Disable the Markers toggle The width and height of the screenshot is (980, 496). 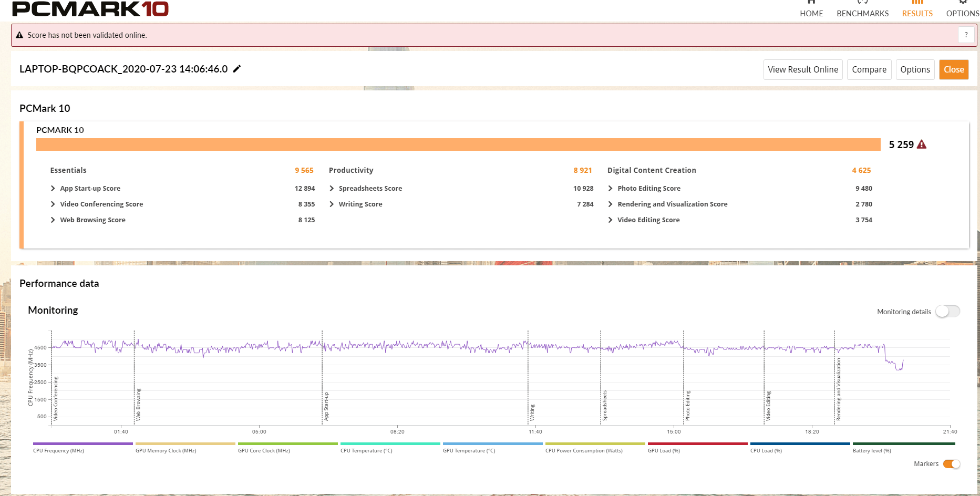click(951, 464)
